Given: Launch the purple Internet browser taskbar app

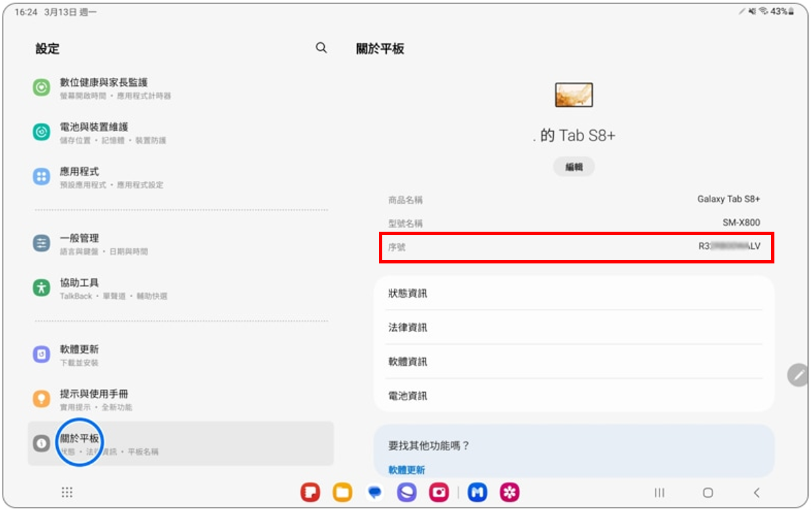Looking at the screenshot, I should [x=407, y=492].
